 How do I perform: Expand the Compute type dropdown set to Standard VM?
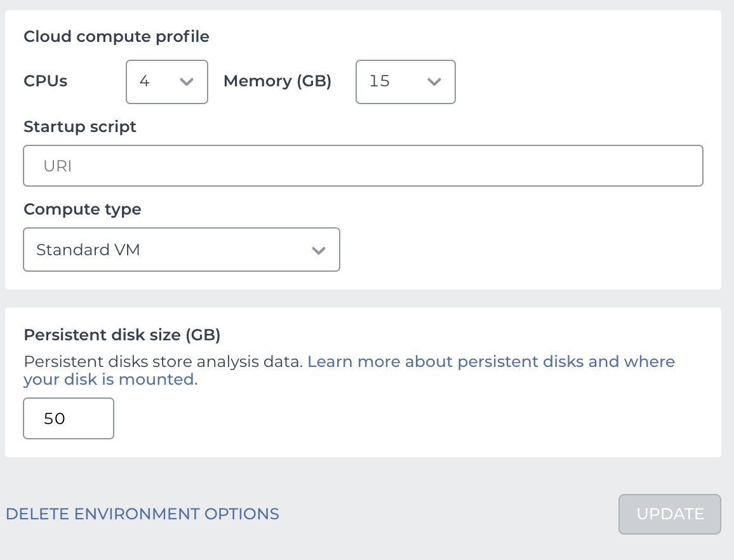[x=182, y=250]
